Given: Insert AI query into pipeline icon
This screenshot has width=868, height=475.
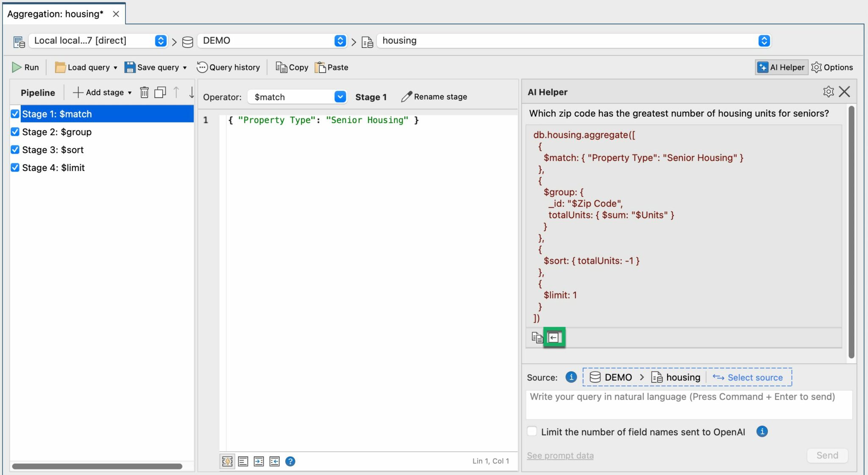Looking at the screenshot, I should point(554,338).
